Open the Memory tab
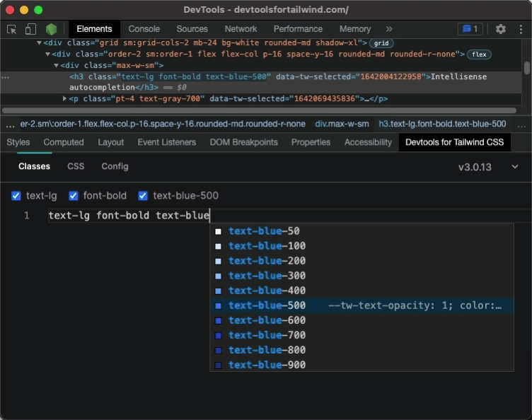532x420 pixels. coord(355,29)
